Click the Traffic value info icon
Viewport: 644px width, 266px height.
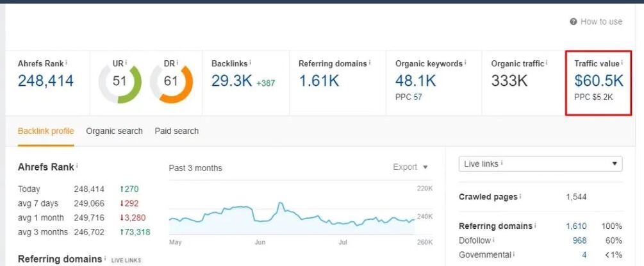(x=622, y=63)
